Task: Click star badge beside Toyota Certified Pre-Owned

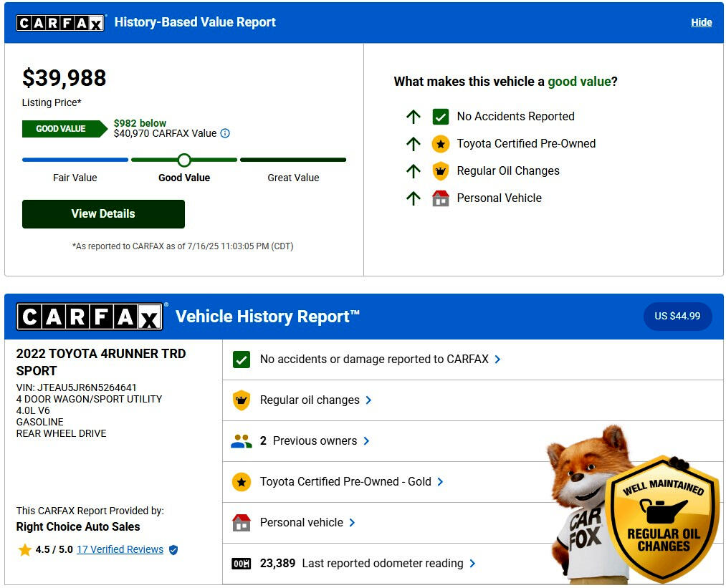Action: (x=440, y=144)
